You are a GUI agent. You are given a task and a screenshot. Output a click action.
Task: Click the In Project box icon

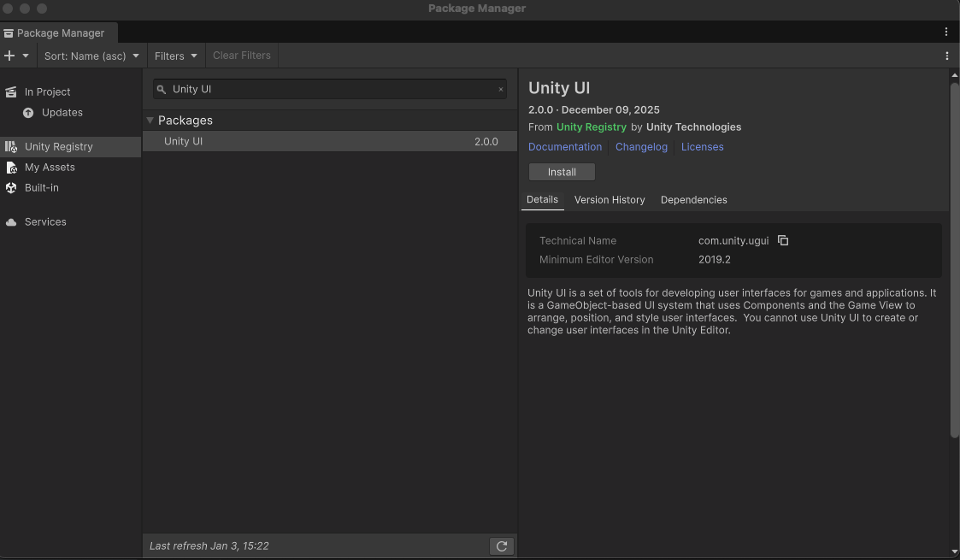click(11, 91)
